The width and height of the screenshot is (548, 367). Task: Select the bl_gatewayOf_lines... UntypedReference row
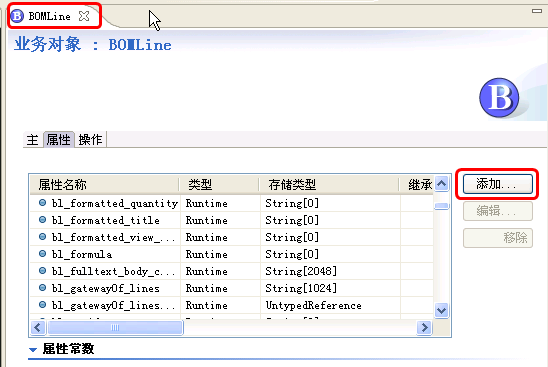tap(232, 305)
